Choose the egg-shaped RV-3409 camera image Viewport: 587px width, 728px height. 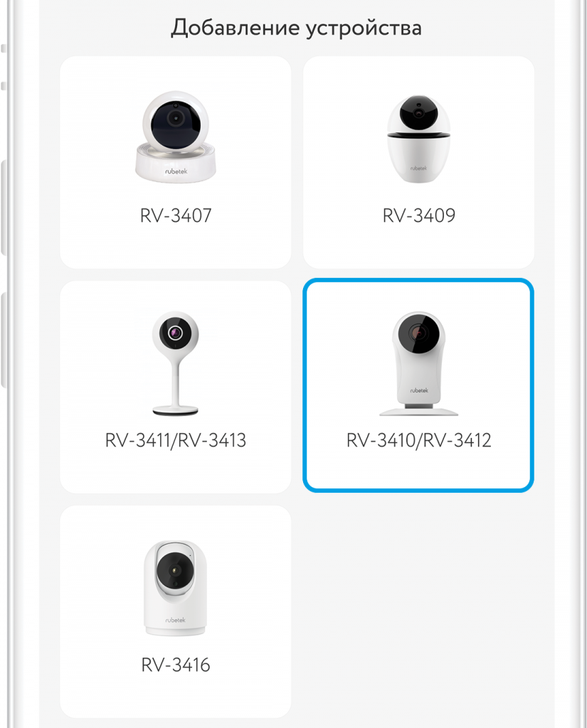(x=419, y=139)
